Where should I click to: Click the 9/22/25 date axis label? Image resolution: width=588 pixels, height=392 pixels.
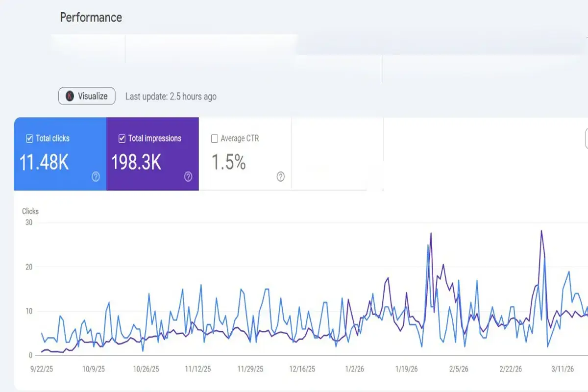pos(41,369)
